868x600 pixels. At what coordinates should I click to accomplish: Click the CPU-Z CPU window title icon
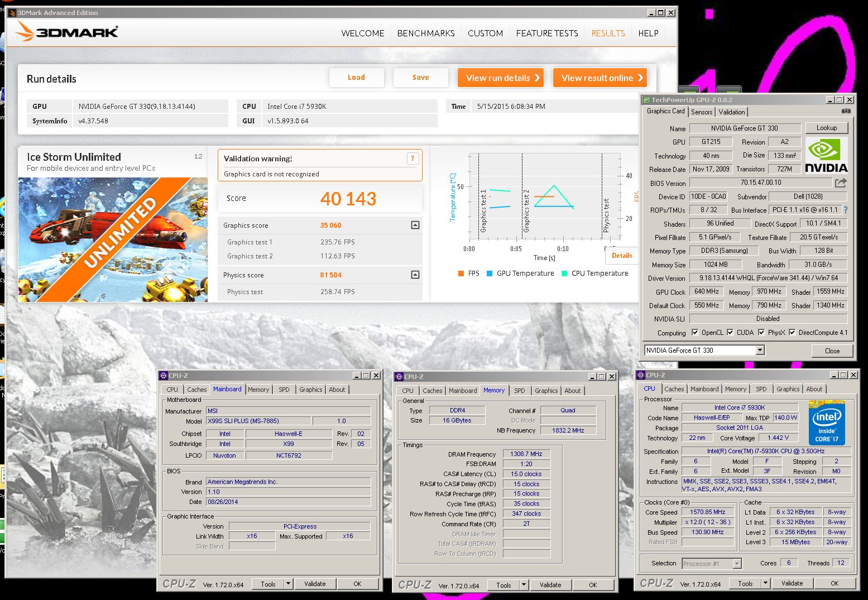[x=640, y=375]
